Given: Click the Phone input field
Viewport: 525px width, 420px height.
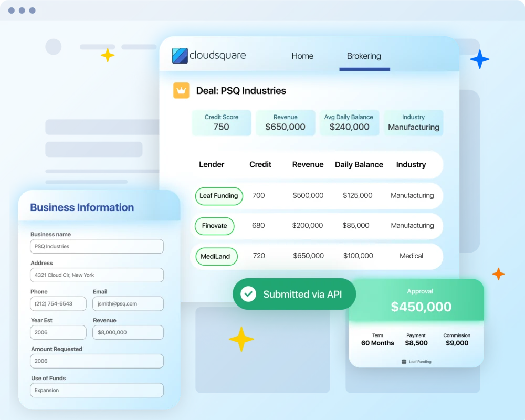Looking at the screenshot, I should coord(58,304).
